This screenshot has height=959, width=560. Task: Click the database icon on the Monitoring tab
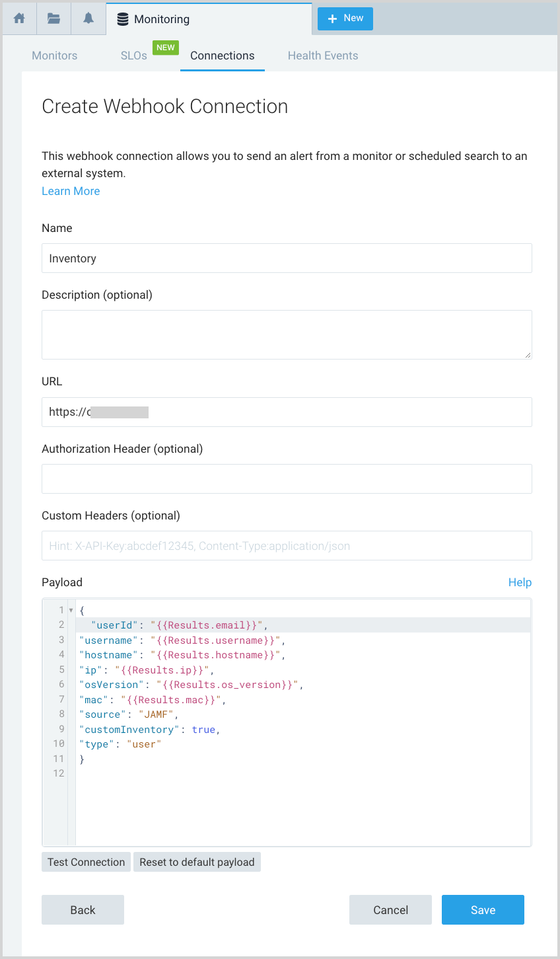122,19
